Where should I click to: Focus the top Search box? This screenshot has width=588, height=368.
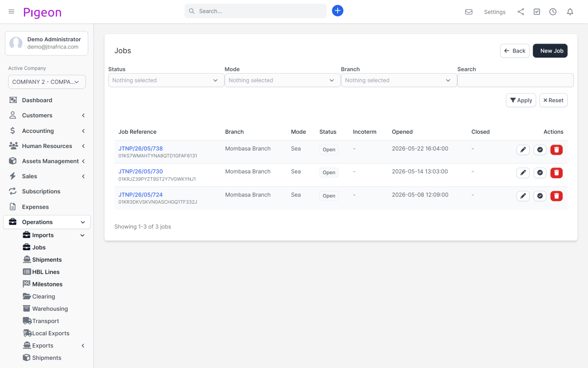[x=255, y=11]
